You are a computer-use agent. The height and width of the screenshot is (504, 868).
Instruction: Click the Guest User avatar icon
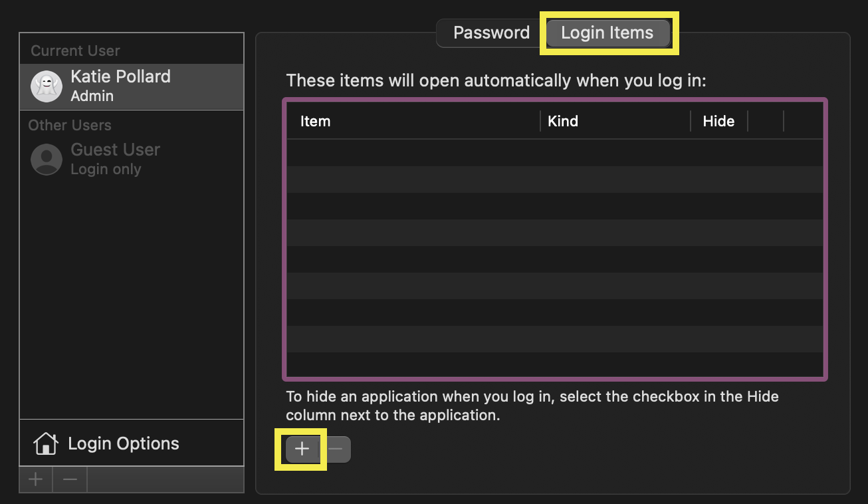[46, 159]
